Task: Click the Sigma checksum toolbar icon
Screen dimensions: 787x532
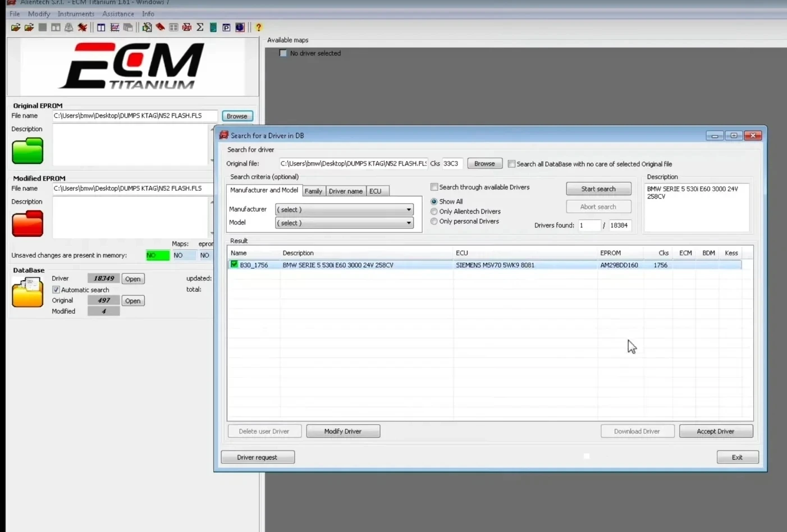Action: coord(199,27)
